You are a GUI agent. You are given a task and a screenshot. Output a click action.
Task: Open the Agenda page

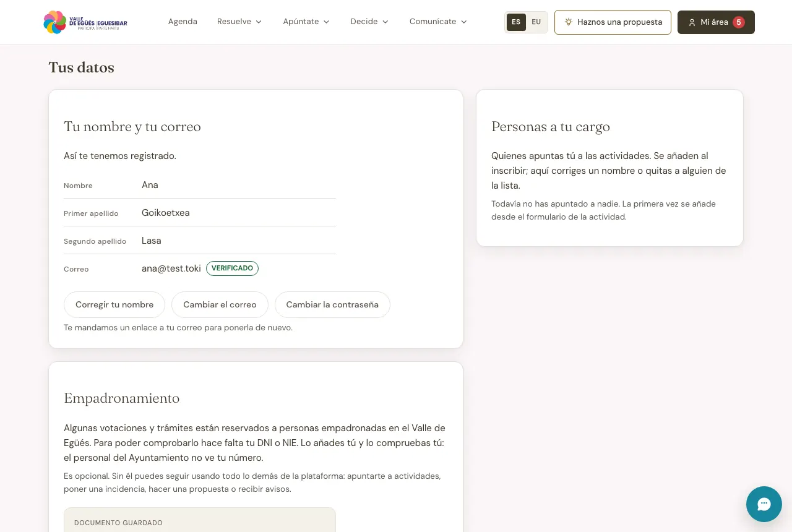pyautogui.click(x=183, y=22)
